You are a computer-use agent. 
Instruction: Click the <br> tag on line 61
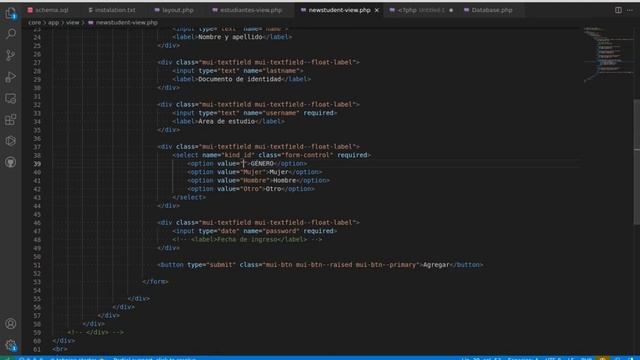pos(60,349)
